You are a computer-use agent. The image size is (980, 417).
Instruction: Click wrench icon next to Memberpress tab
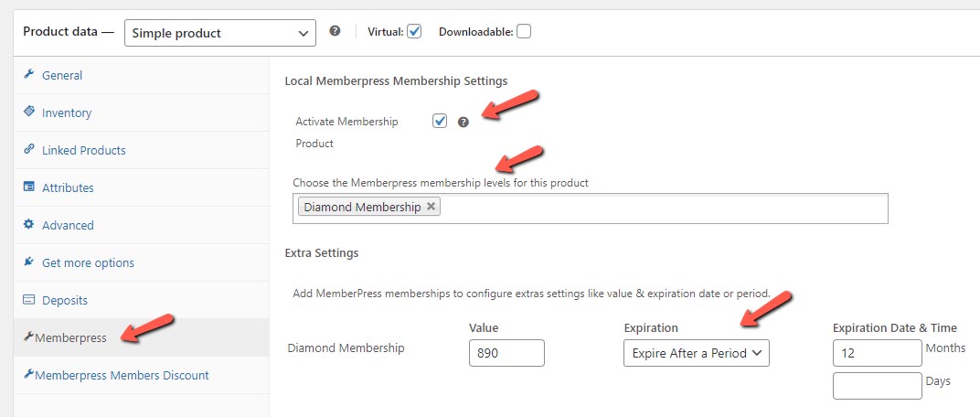pos(28,337)
